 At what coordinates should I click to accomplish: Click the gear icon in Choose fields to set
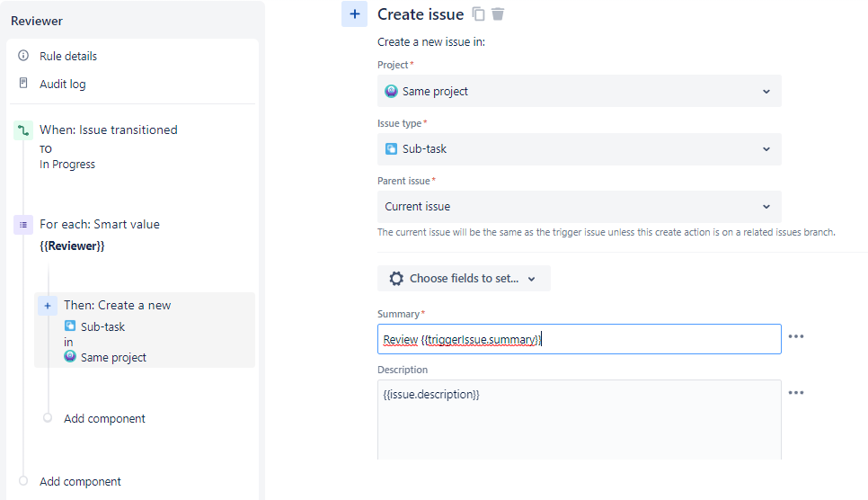(396, 278)
